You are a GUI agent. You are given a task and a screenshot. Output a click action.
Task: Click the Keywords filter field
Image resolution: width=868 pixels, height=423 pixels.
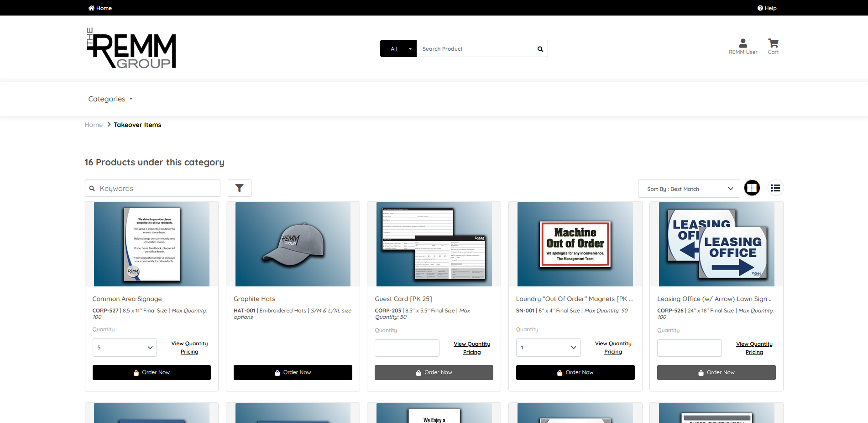coord(152,188)
